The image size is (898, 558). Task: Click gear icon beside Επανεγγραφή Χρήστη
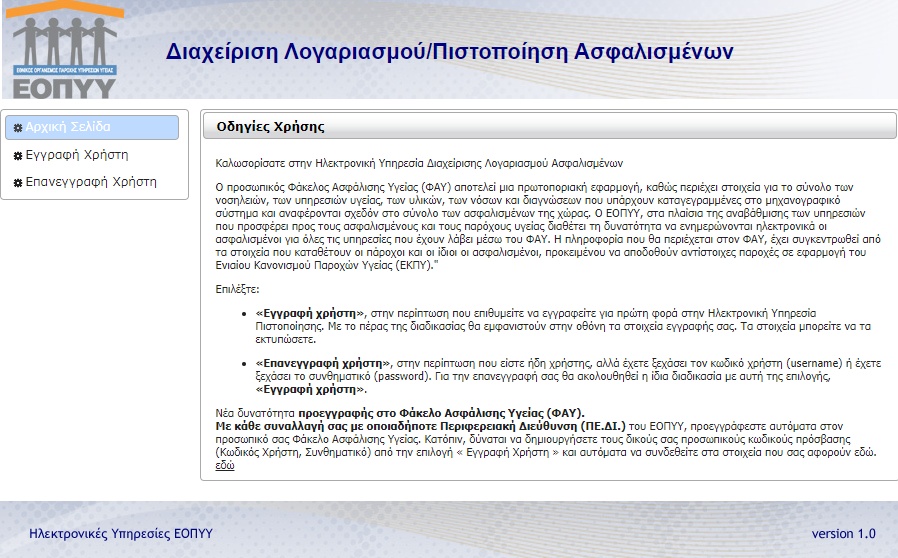(x=18, y=183)
